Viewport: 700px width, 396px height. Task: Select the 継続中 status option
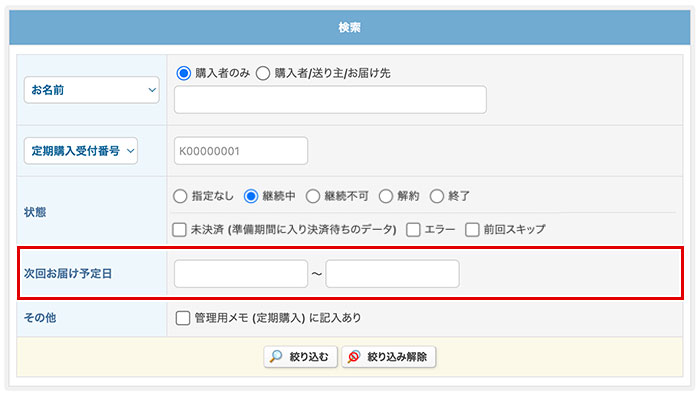tap(251, 196)
